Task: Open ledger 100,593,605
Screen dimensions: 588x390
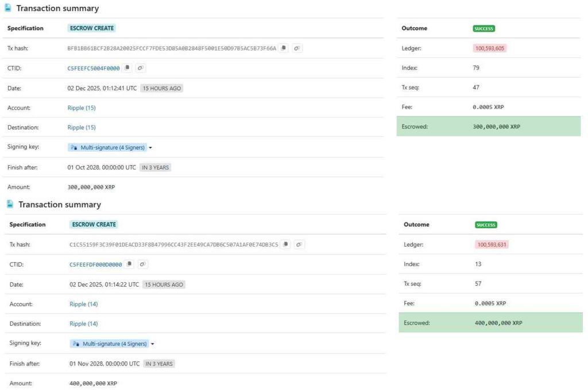Action: point(490,48)
